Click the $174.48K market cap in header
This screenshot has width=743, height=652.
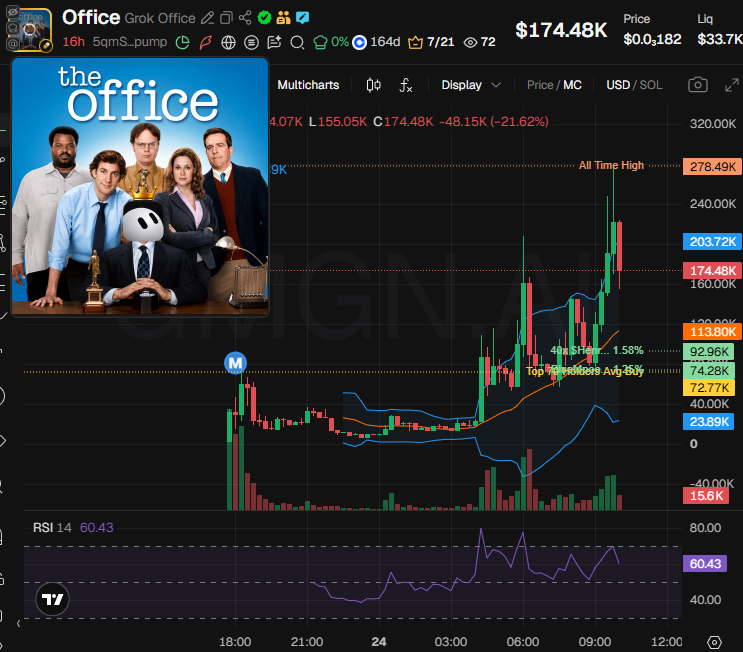(561, 30)
